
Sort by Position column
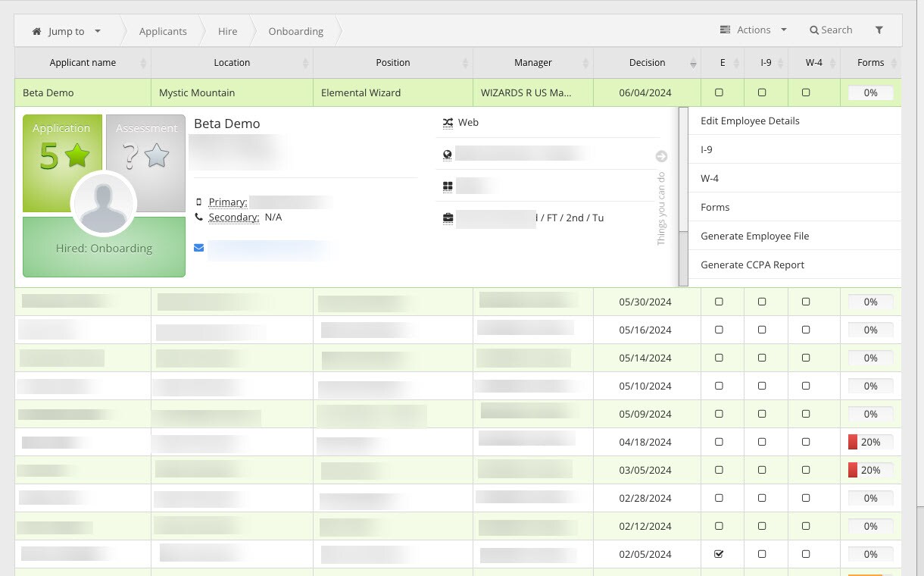[x=393, y=63]
